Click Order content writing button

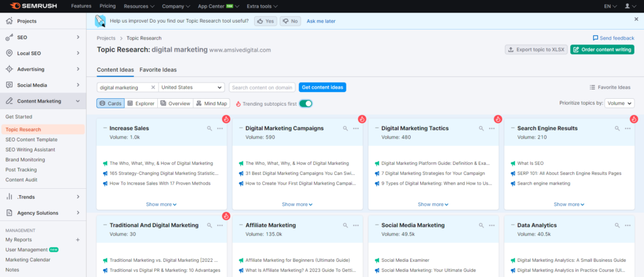602,49
